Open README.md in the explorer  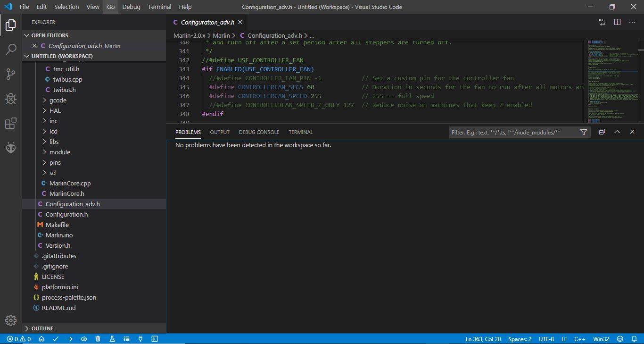click(58, 308)
